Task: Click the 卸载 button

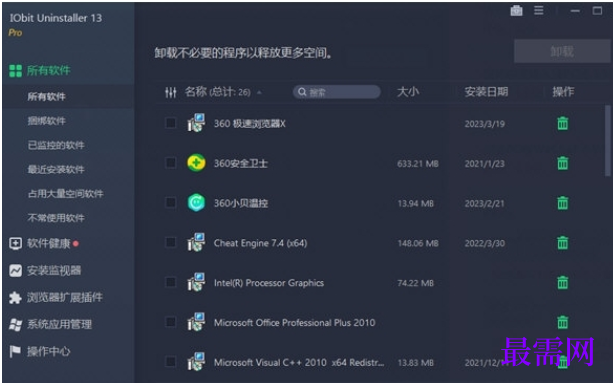Action: 562,51
